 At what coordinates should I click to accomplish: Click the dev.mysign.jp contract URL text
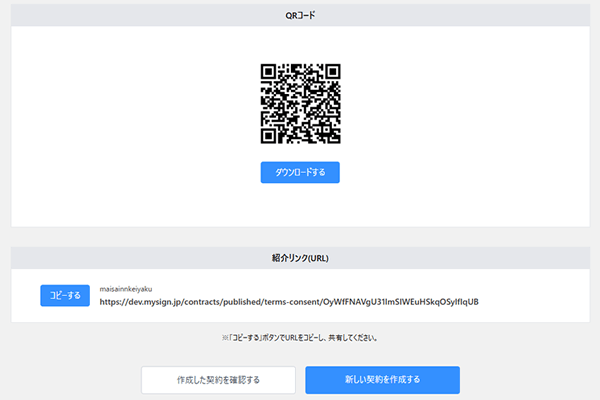289,302
